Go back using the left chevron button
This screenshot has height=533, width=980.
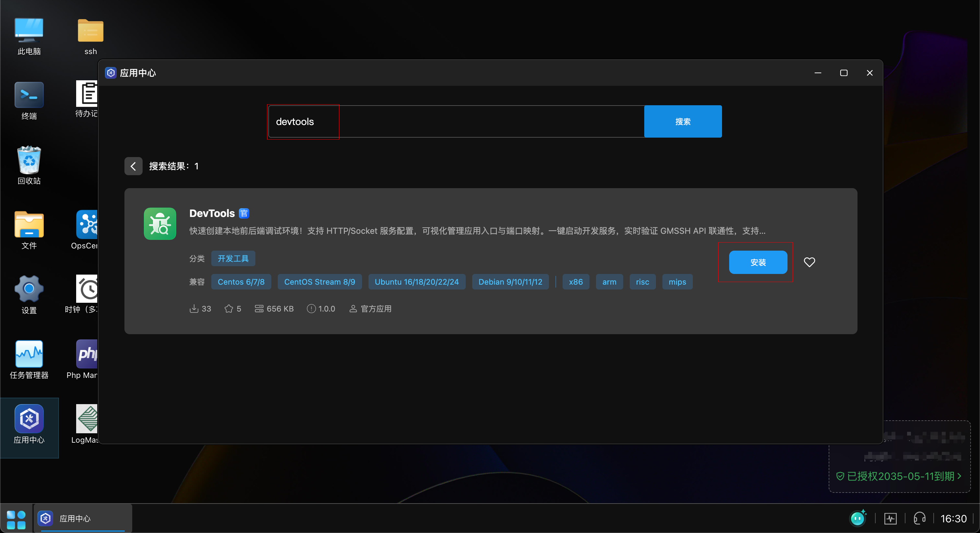coord(133,166)
